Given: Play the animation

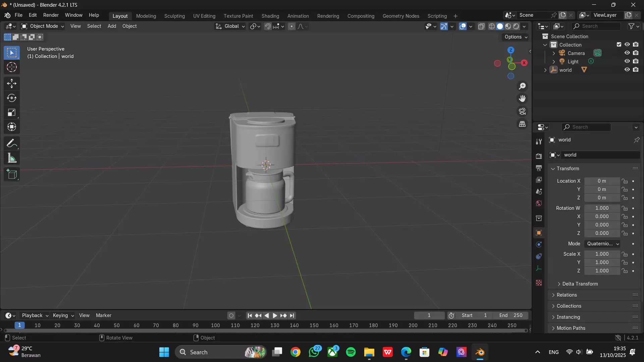Looking at the screenshot, I should coord(275,315).
